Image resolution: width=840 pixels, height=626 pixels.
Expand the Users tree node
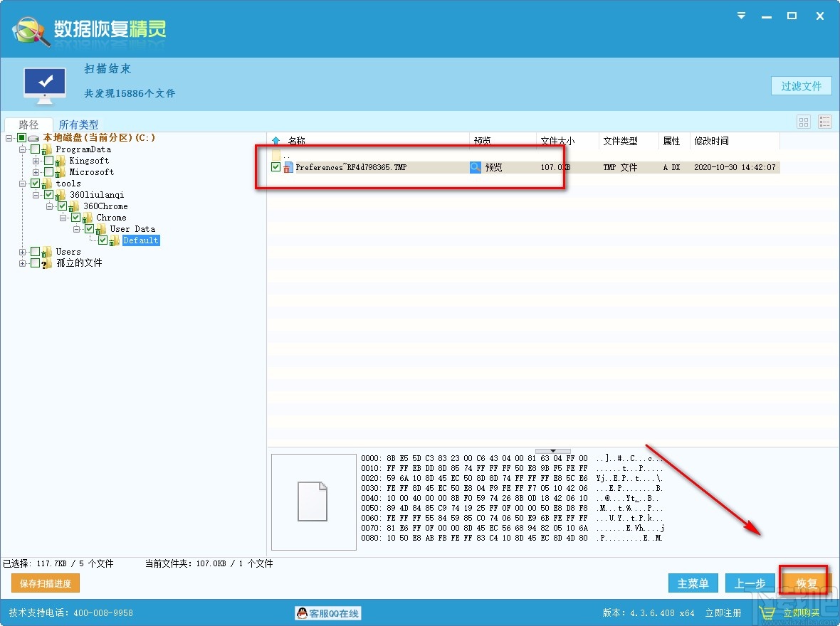coord(23,252)
